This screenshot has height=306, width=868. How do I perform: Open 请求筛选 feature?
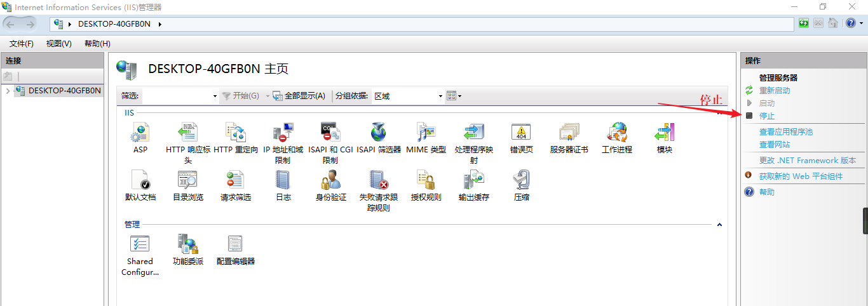click(x=235, y=180)
